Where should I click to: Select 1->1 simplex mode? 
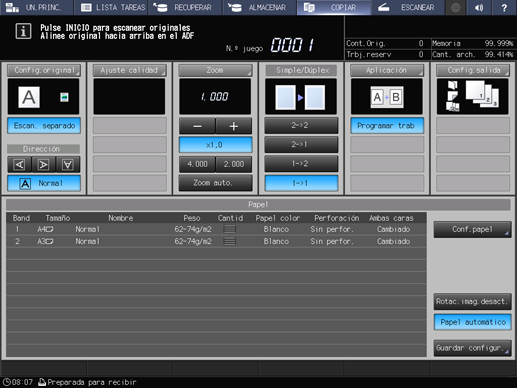(301, 183)
